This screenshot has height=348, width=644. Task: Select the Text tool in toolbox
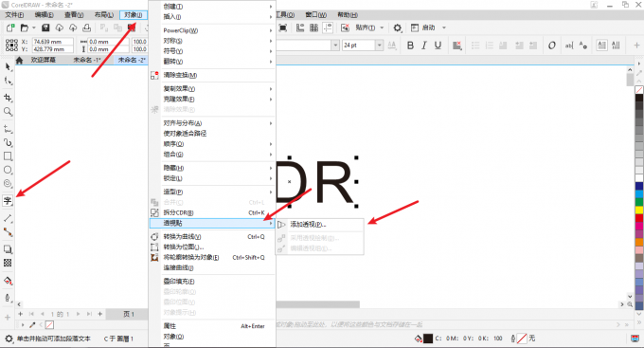pos(8,201)
